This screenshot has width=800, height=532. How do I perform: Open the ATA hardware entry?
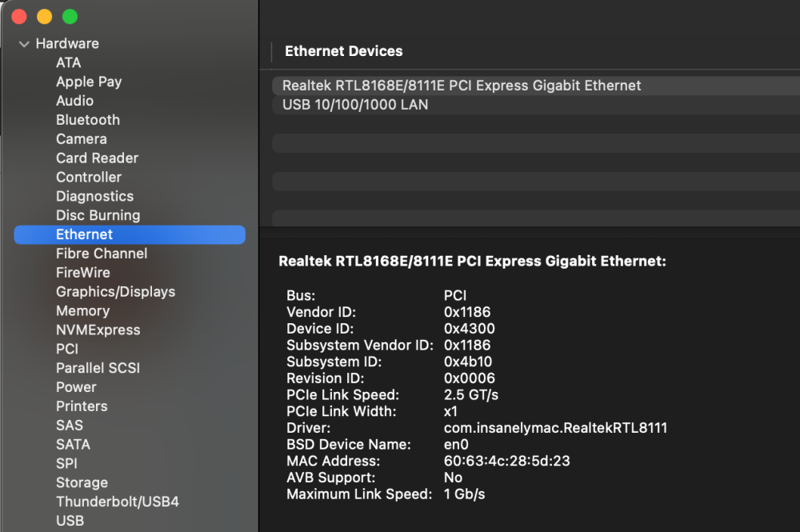click(x=68, y=62)
